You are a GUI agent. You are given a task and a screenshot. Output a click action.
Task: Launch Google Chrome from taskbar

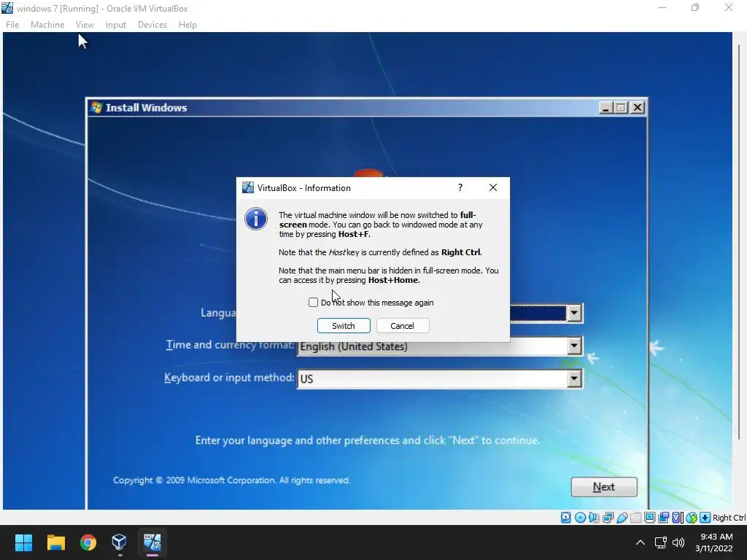(x=88, y=542)
